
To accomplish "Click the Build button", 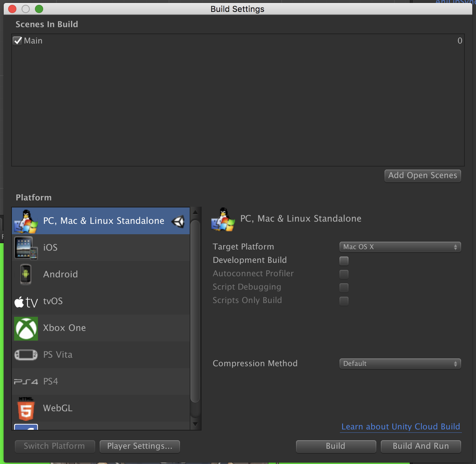I will tap(336, 446).
